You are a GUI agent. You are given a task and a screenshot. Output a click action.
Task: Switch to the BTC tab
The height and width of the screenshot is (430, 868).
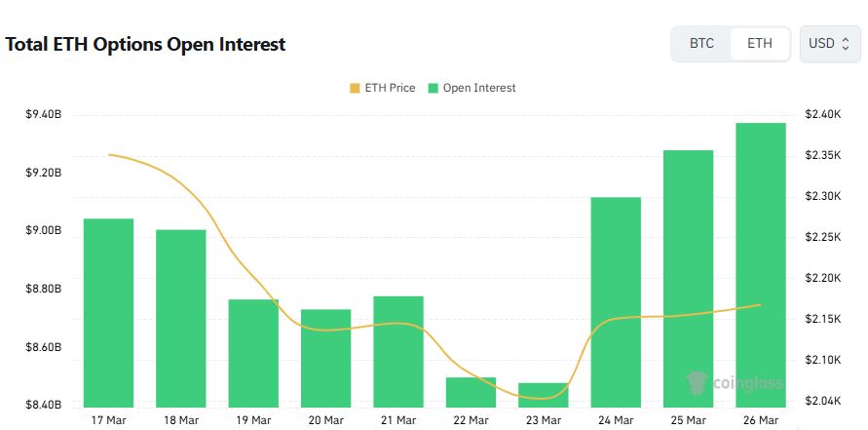pos(701,44)
